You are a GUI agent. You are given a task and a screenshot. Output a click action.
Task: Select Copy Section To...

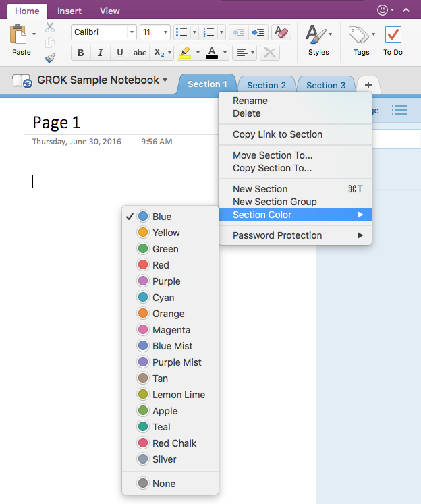click(295, 168)
